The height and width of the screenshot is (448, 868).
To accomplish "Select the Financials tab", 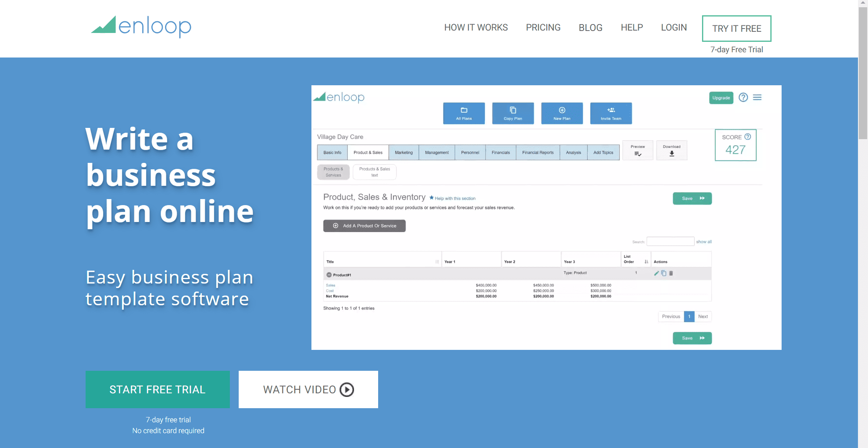I will [500, 152].
